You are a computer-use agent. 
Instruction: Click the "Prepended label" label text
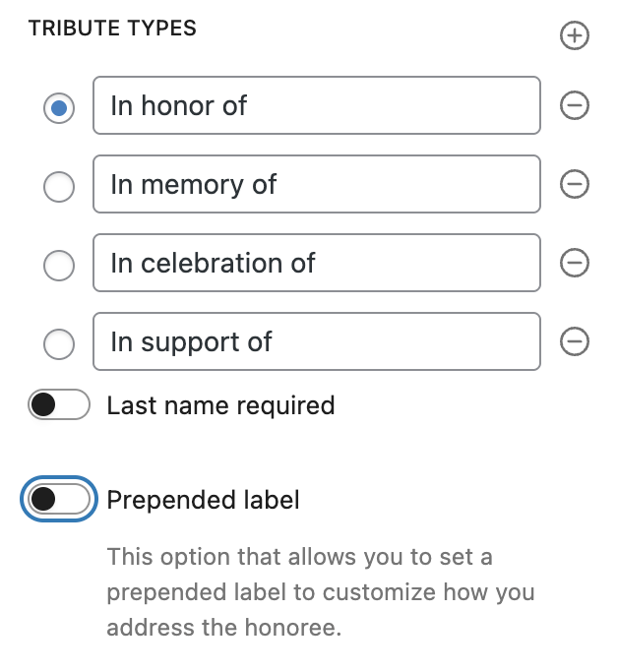203,500
